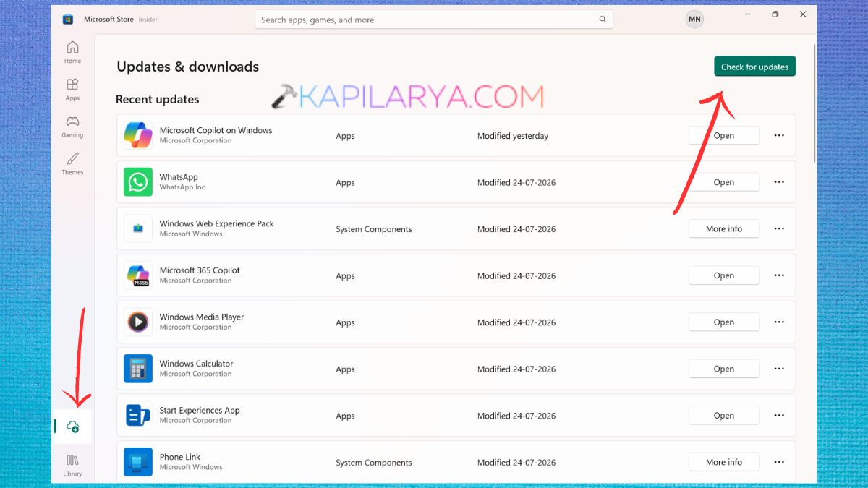The width and height of the screenshot is (868, 488).
Task: Open the MN profile avatar
Action: pos(694,20)
